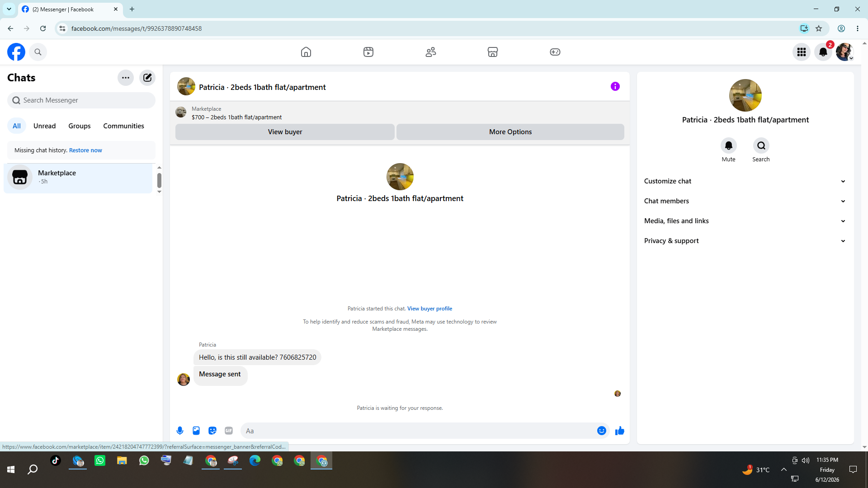Open the emoji picker
The height and width of the screenshot is (488, 868).
point(602,431)
